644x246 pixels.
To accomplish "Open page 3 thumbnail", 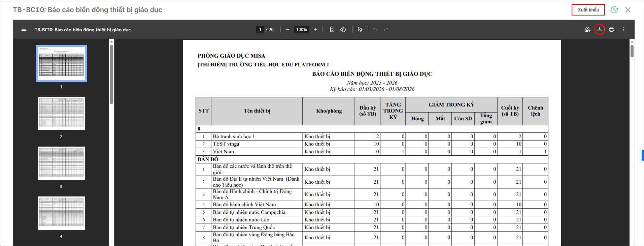I will coord(61,163).
